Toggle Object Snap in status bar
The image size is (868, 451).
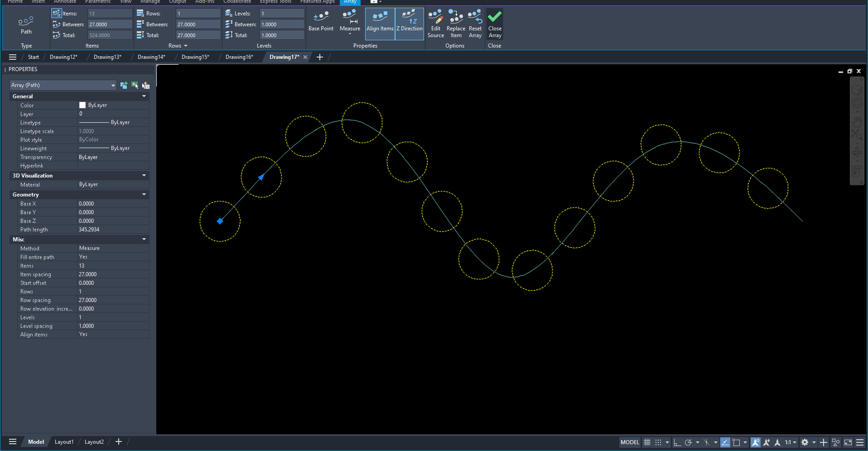736,442
